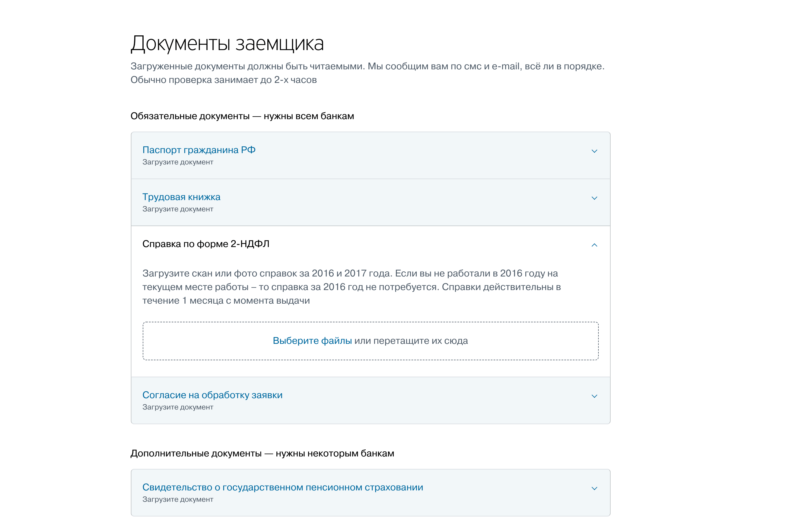Click Загрузите документ under Согласие на обработку заявки
This screenshot has width=793, height=532.
178,407
